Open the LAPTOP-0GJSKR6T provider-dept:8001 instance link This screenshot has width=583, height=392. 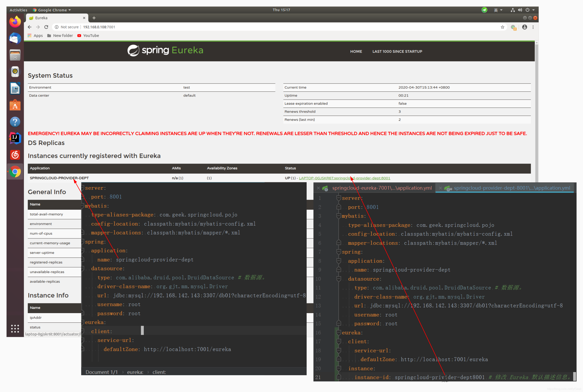coord(344,178)
